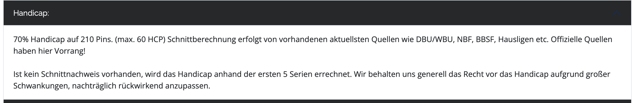Click the text '(max. 60 HCP)'

pyautogui.click(x=140, y=39)
